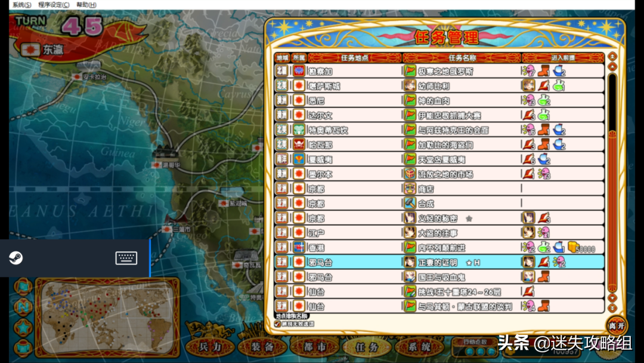The width and height of the screenshot is (644, 363).
Task: Sort by the 进入前提 prerequisite header
Action: click(563, 58)
